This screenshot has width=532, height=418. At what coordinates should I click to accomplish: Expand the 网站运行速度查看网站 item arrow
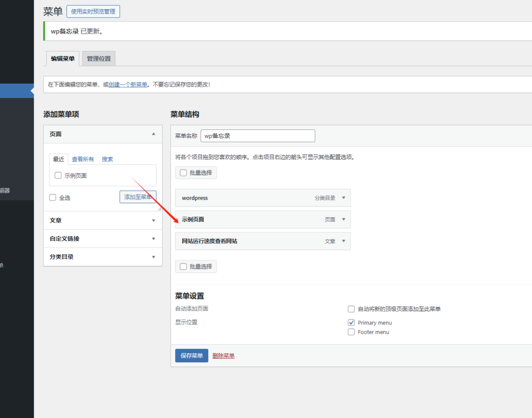tap(343, 241)
